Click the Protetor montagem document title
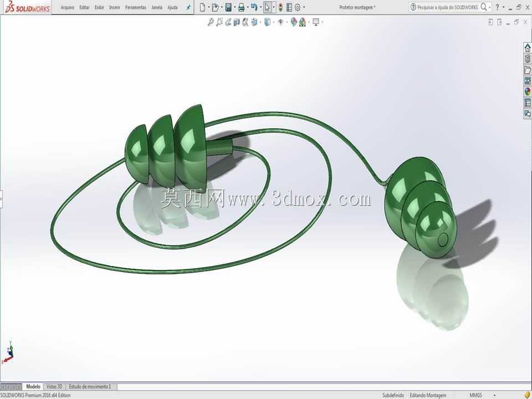This screenshot has width=532, height=399. [x=357, y=7]
